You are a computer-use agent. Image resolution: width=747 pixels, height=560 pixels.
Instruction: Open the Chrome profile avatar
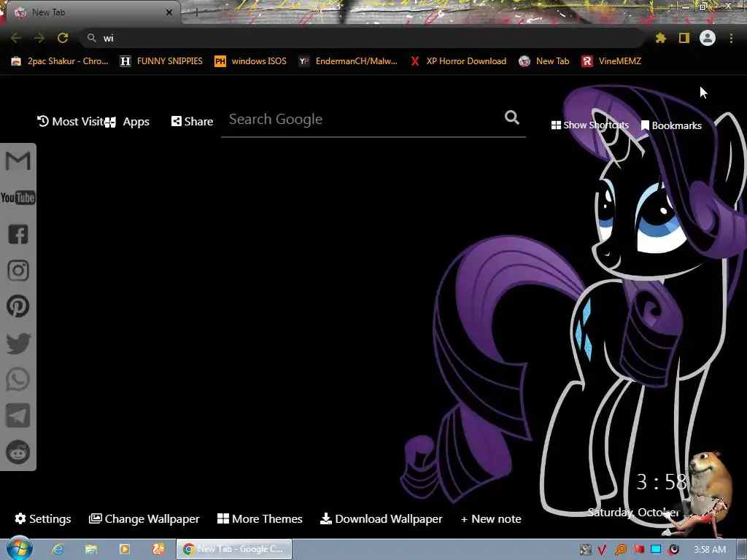click(708, 38)
